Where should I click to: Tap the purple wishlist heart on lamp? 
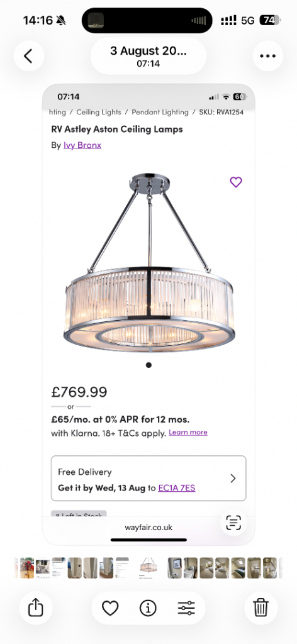click(x=236, y=182)
